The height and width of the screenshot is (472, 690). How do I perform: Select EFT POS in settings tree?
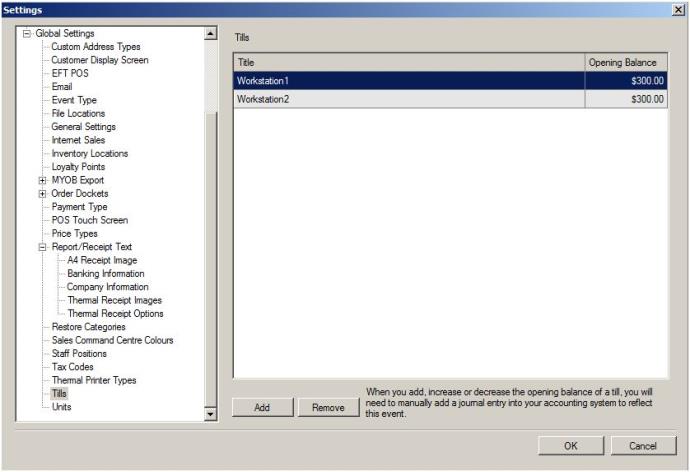click(71, 73)
